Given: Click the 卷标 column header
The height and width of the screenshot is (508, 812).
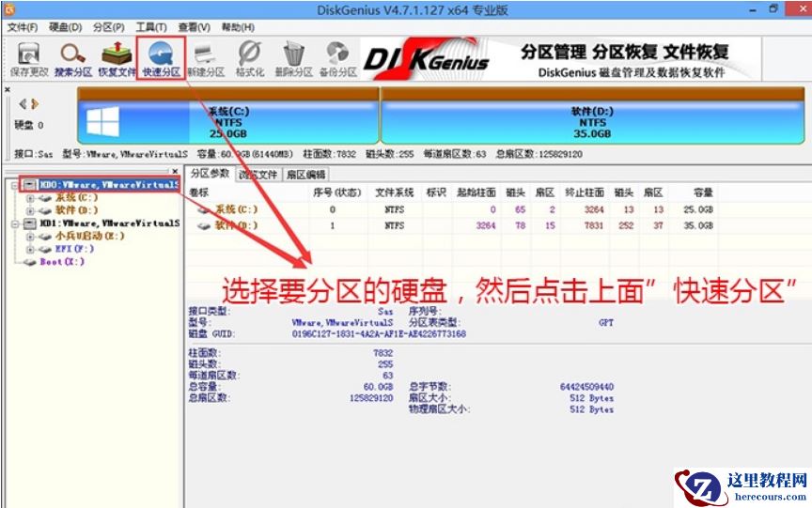Looking at the screenshot, I should click(x=199, y=192).
